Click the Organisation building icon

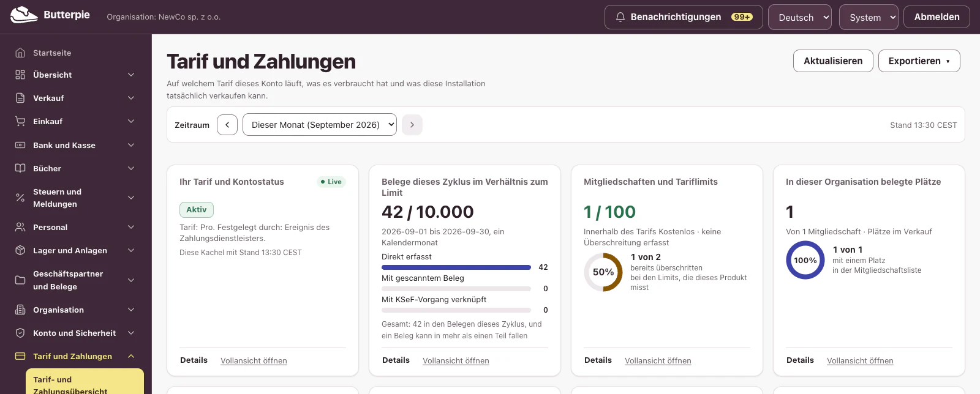(20, 310)
